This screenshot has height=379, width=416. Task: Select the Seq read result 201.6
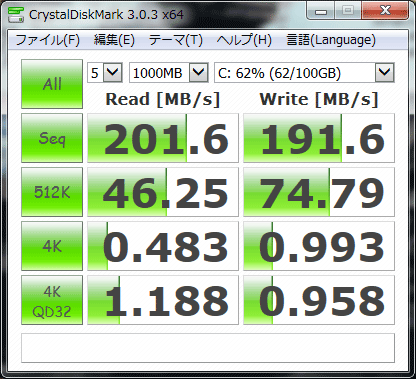[163, 138]
